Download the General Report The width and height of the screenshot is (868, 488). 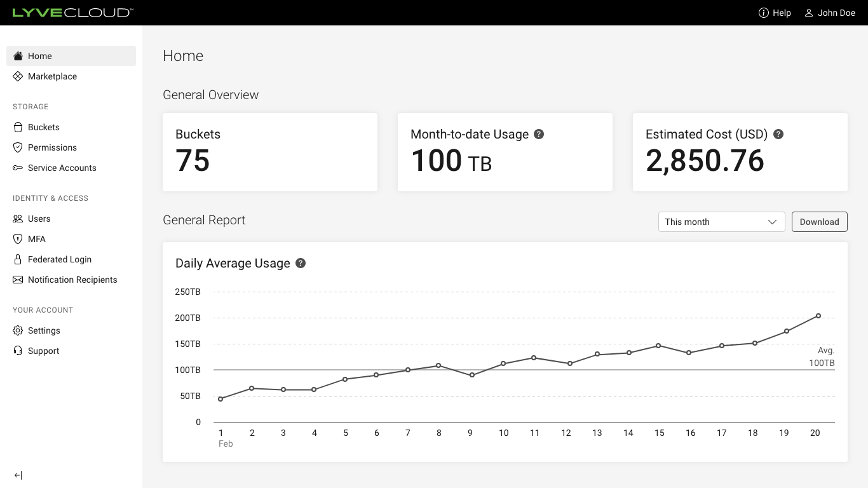(x=819, y=222)
